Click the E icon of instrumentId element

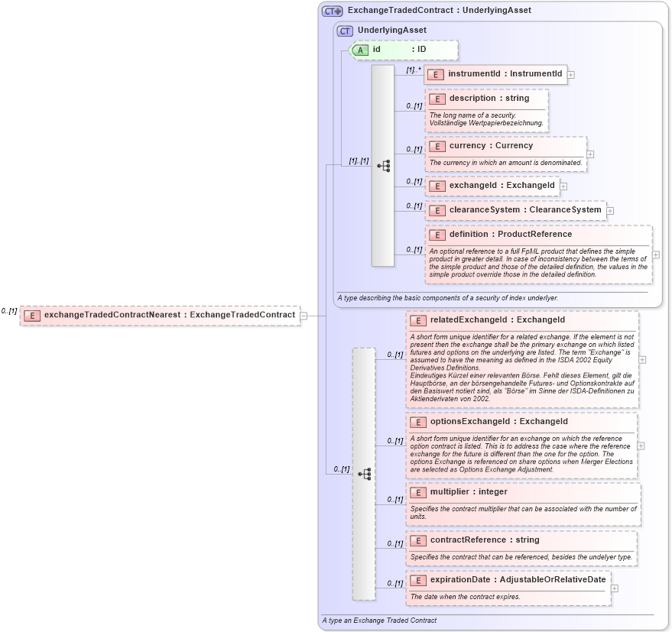coord(436,75)
